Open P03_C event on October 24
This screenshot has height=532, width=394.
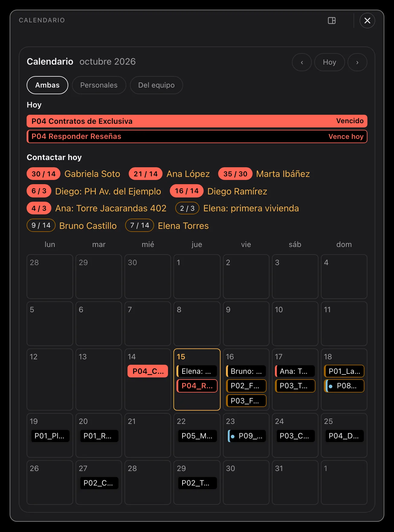point(295,436)
